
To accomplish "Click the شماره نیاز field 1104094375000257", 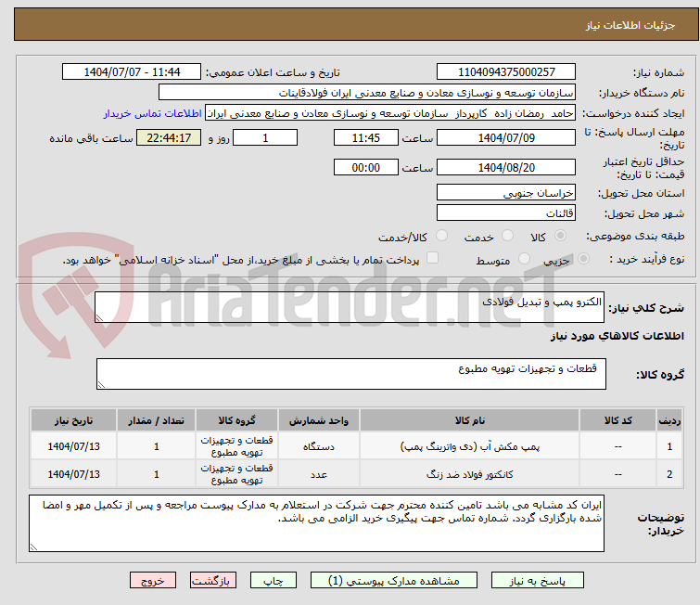I will click(x=506, y=72).
